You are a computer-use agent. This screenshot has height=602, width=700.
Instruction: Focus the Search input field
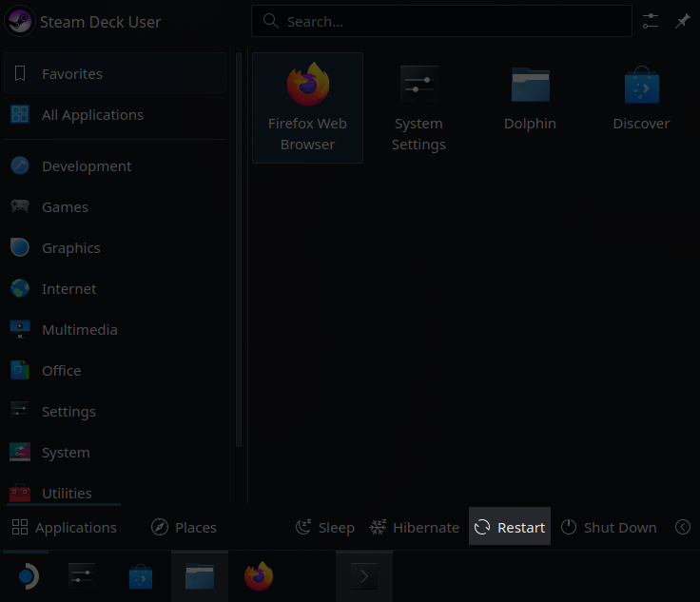click(x=447, y=21)
